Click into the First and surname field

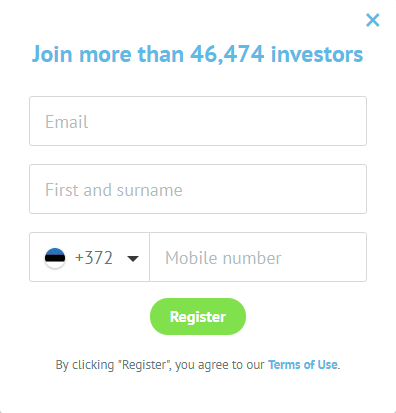point(198,189)
